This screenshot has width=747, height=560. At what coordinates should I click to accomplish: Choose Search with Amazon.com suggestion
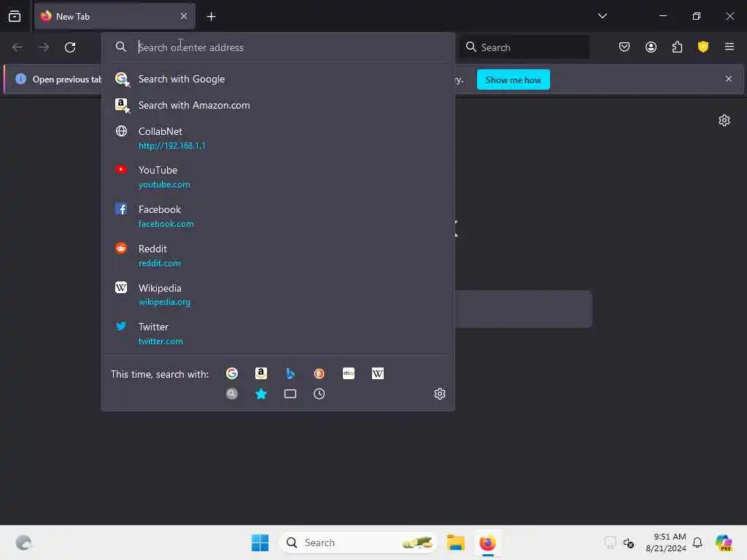[x=278, y=105]
